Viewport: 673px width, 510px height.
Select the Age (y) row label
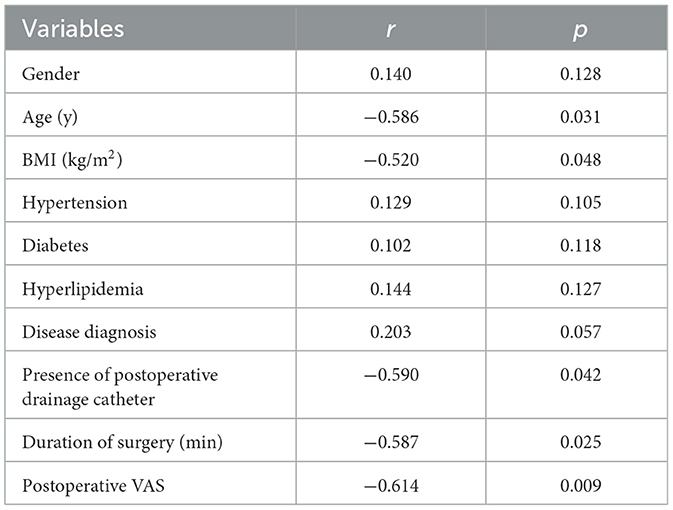(47, 116)
